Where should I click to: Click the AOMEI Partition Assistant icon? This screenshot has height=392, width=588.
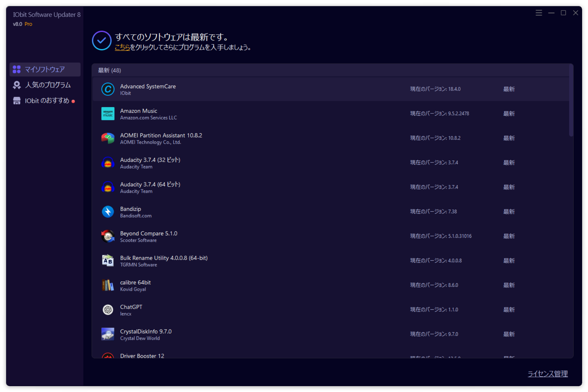[x=108, y=138]
